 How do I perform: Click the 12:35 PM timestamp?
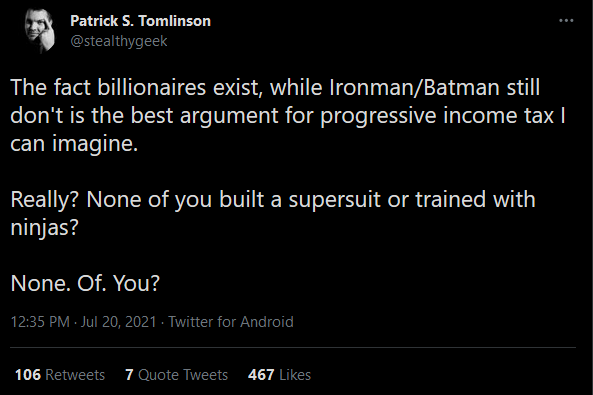click(40, 322)
